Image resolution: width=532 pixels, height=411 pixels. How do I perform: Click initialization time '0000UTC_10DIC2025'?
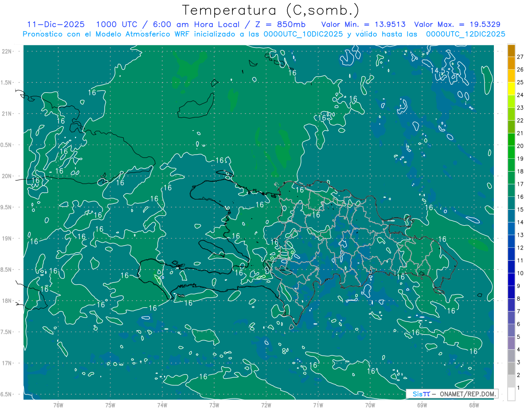303,34
